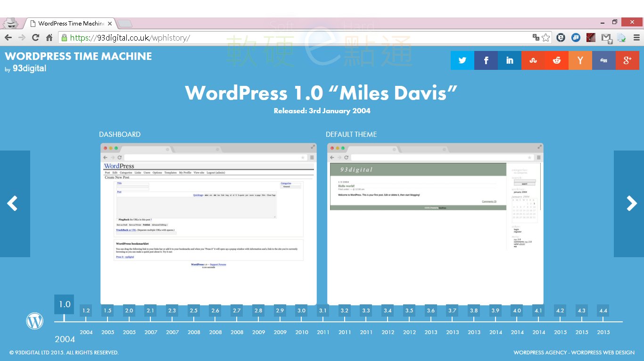
Task: Click the translate page icon in address bar
Action: (536, 38)
